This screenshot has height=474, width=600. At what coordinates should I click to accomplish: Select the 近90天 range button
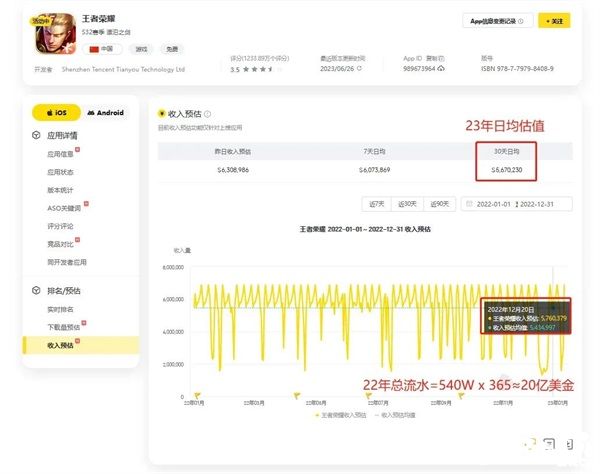440,204
